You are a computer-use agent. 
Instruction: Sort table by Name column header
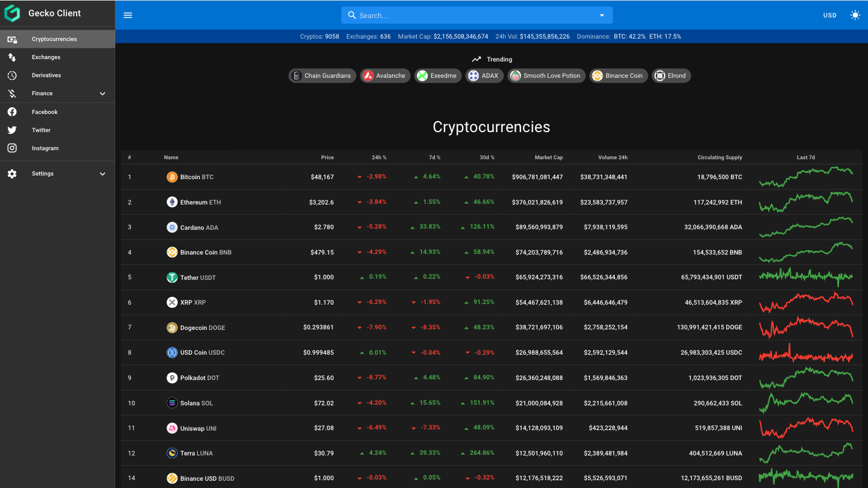(x=171, y=157)
